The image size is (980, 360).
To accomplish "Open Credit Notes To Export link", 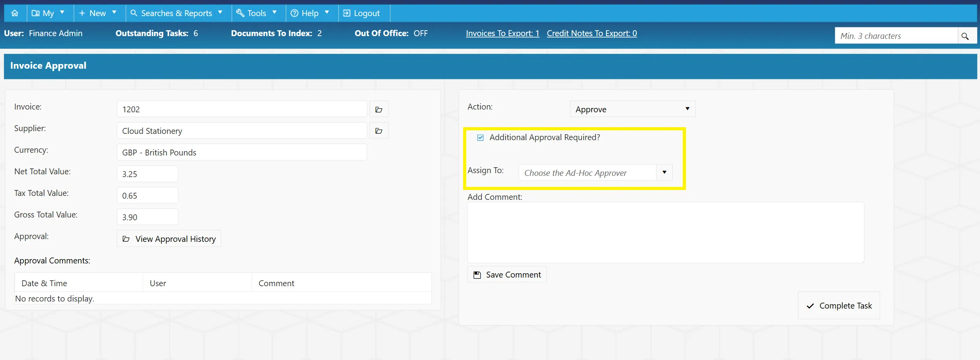I will (592, 33).
